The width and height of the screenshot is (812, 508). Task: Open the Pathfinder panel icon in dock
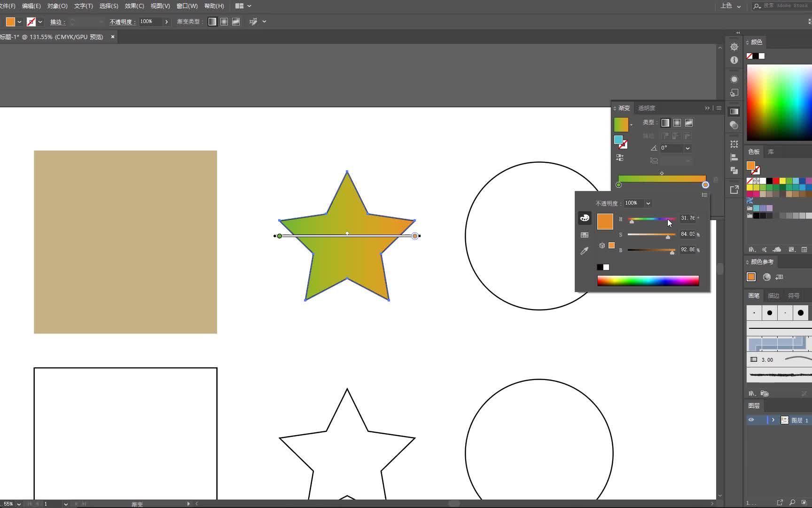(x=734, y=170)
